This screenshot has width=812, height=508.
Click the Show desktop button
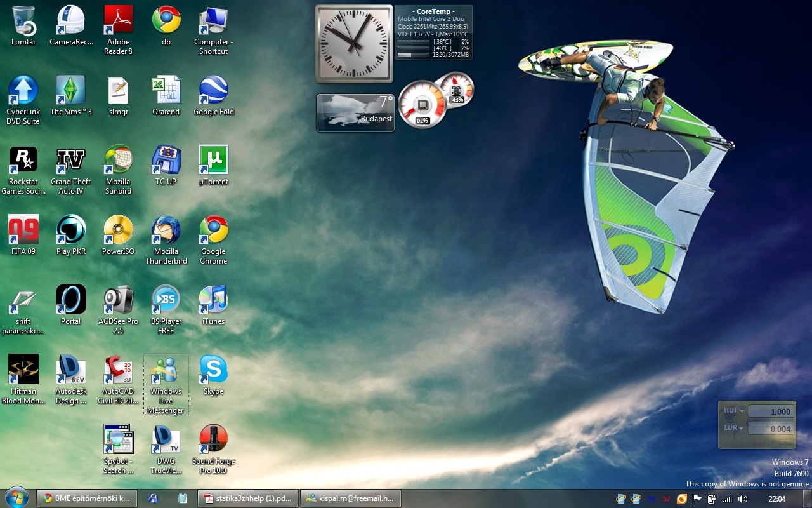(x=807, y=498)
